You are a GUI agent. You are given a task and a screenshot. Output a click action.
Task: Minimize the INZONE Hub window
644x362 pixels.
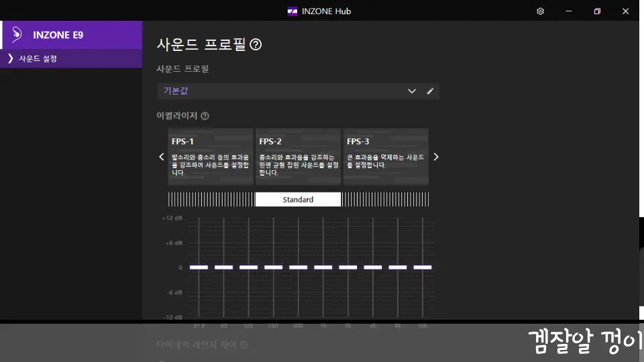click(569, 11)
